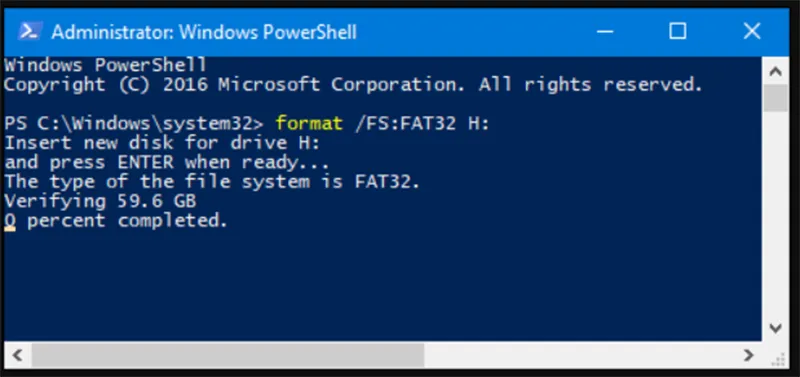Image resolution: width=800 pixels, height=377 pixels.
Task: Close the Administrator PowerShell window
Action: (752, 32)
